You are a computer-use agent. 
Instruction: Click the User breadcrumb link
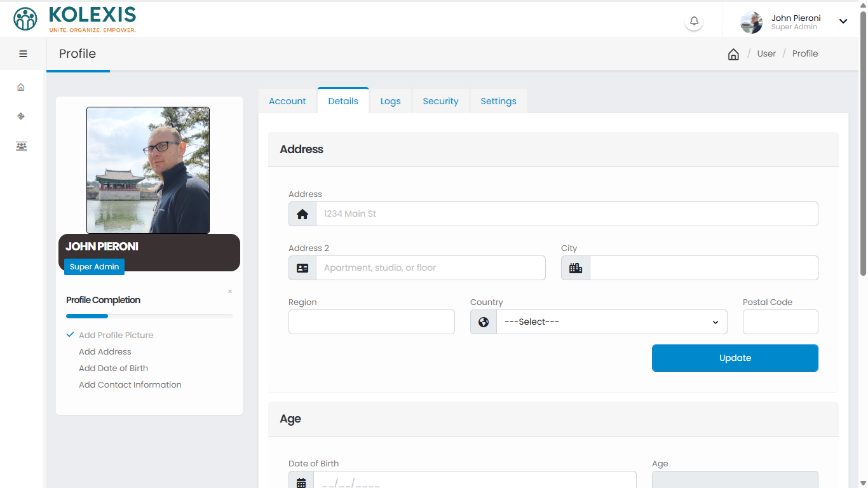click(766, 54)
